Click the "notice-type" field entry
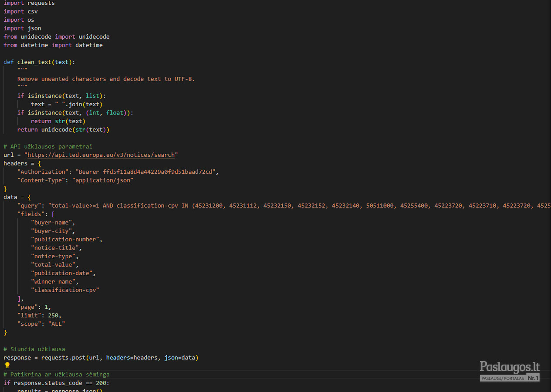The image size is (551, 392). [55, 257]
